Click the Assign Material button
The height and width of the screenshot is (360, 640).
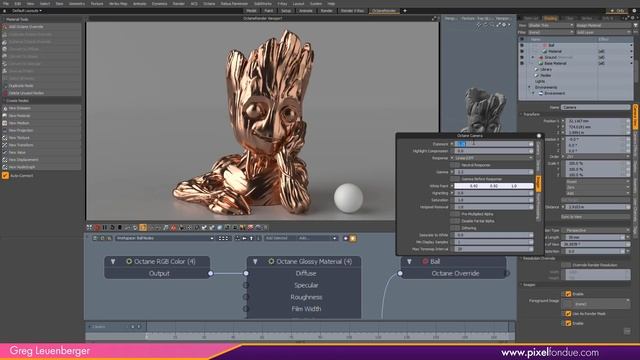tap(603, 25)
